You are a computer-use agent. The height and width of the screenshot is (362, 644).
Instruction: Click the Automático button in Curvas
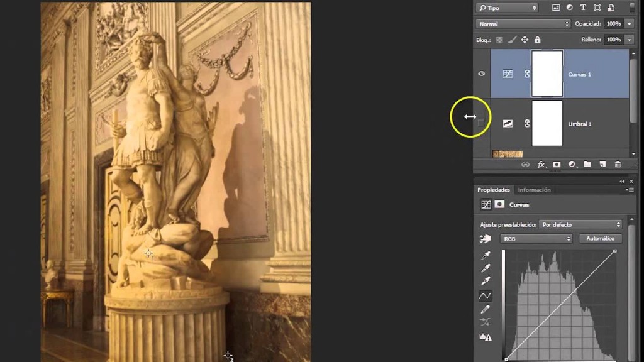601,238
